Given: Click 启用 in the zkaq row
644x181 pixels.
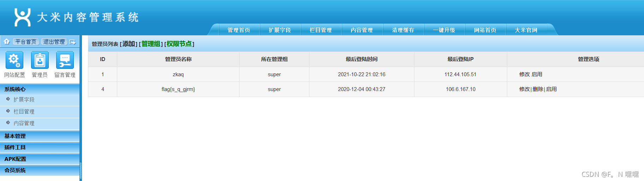Looking at the screenshot, I should [537, 74].
